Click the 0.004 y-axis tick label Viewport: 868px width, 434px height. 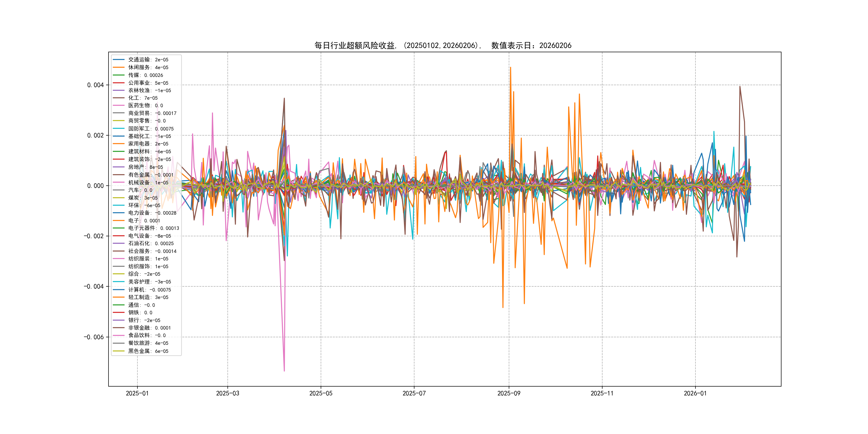coord(95,85)
